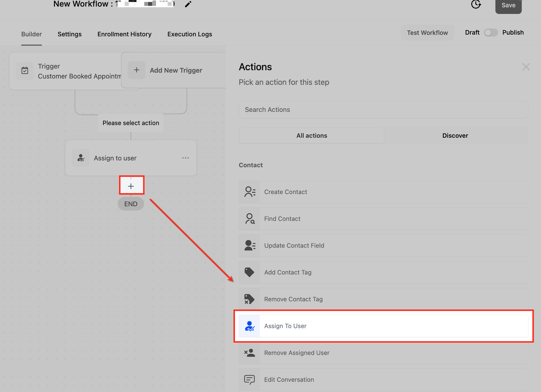The height and width of the screenshot is (392, 541).
Task: Click the Save button
Action: tap(508, 5)
